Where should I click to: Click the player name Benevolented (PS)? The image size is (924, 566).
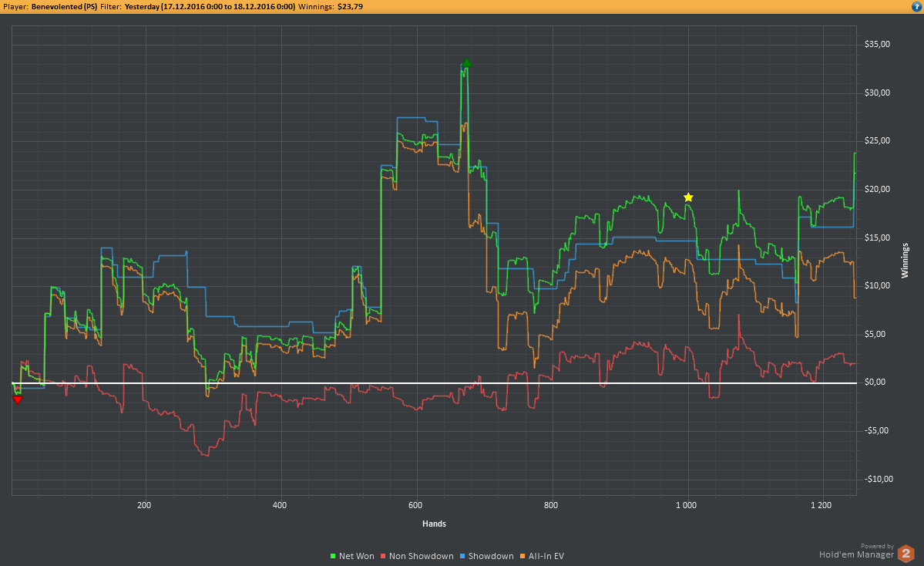pos(64,7)
